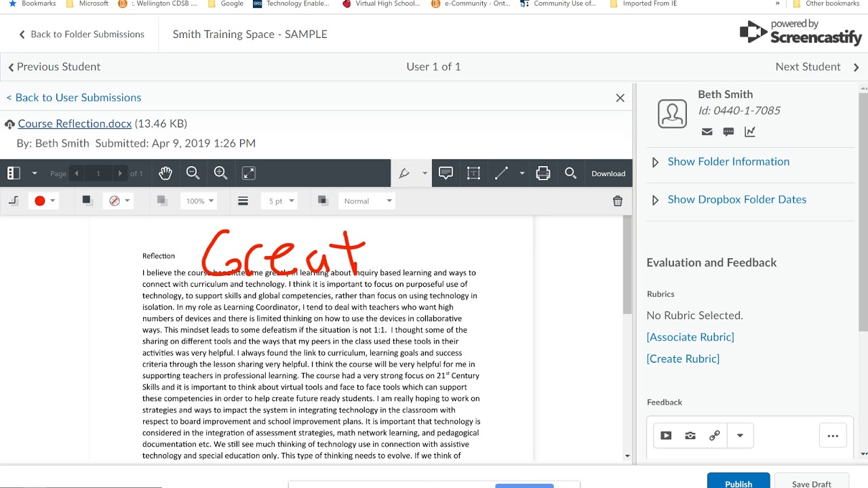
Task: Open the Course Reflection.docx file link
Action: (75, 123)
